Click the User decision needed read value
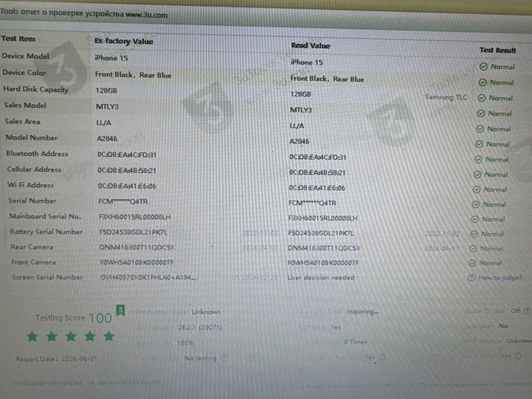Image resolution: width=532 pixels, height=399 pixels. point(321,278)
